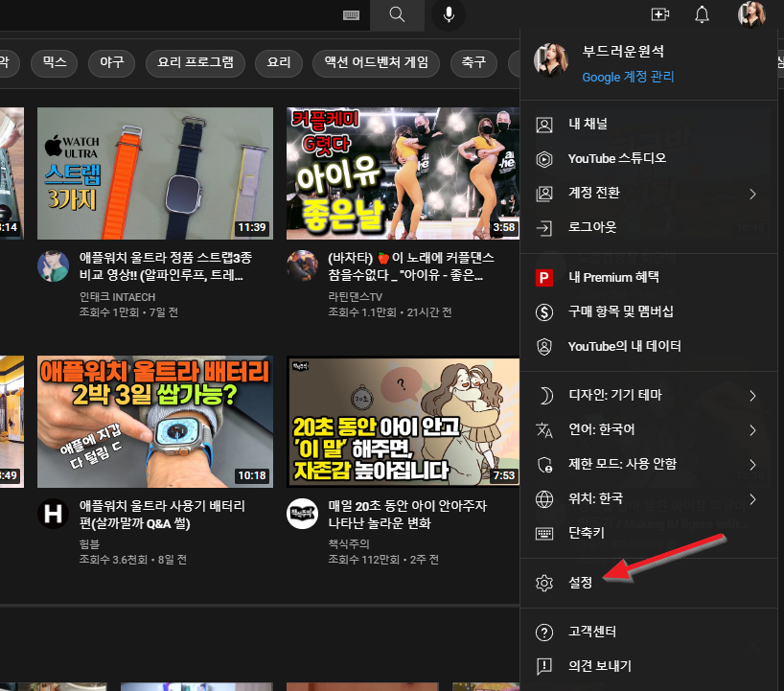Viewport: 784px width, 691px height.
Task: Expand 디자인: 기기 테마 chevron
Action: (x=752, y=396)
